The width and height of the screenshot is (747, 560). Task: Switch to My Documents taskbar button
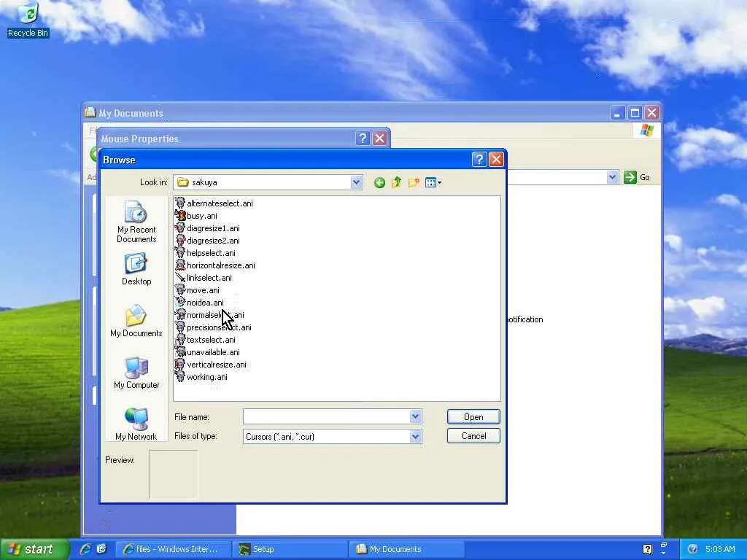(406, 549)
